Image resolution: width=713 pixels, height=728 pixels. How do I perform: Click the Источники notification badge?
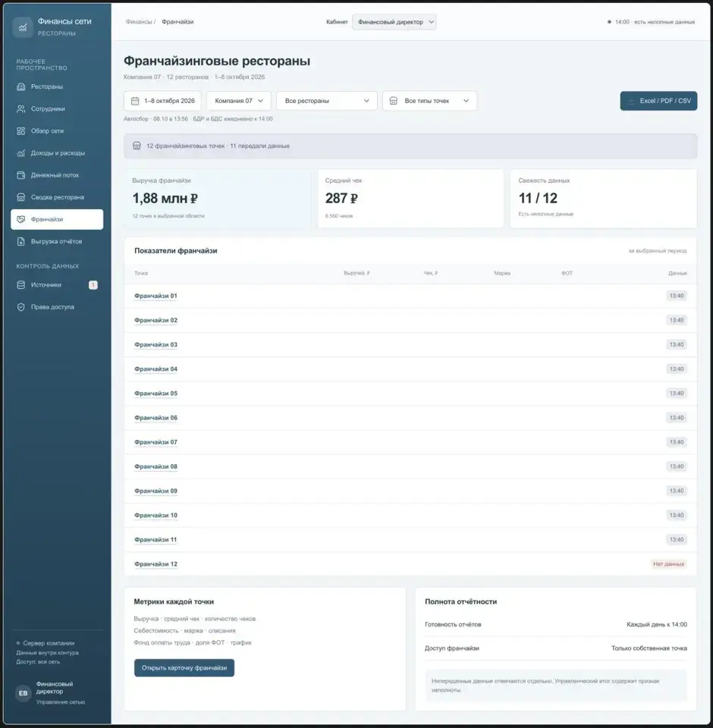[93, 285]
